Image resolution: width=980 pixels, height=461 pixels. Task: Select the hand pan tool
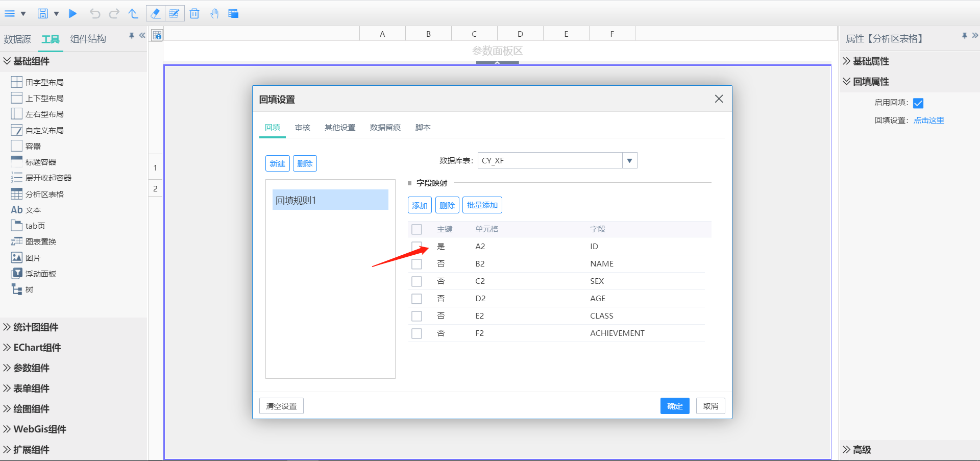pos(214,14)
